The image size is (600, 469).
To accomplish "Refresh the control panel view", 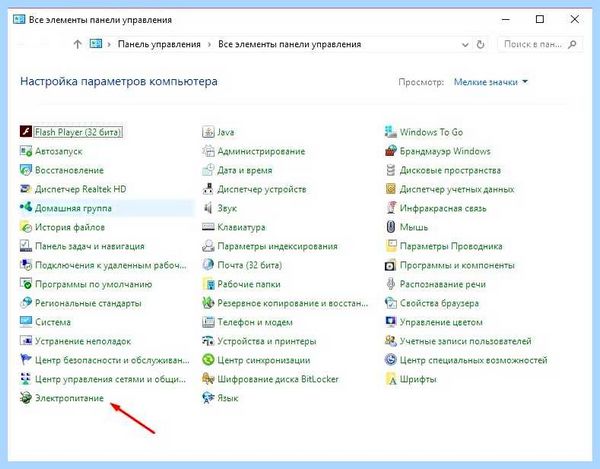I will pyautogui.click(x=481, y=44).
